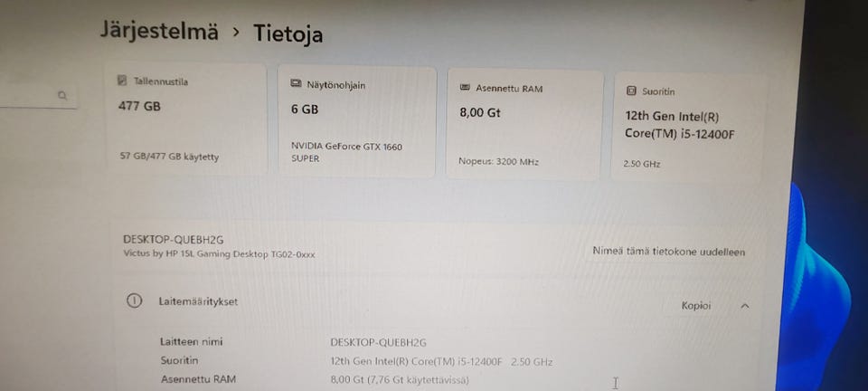This screenshot has height=391, width=868.
Task: Click the Laitemääritykset info circle icon
Action: (x=134, y=300)
